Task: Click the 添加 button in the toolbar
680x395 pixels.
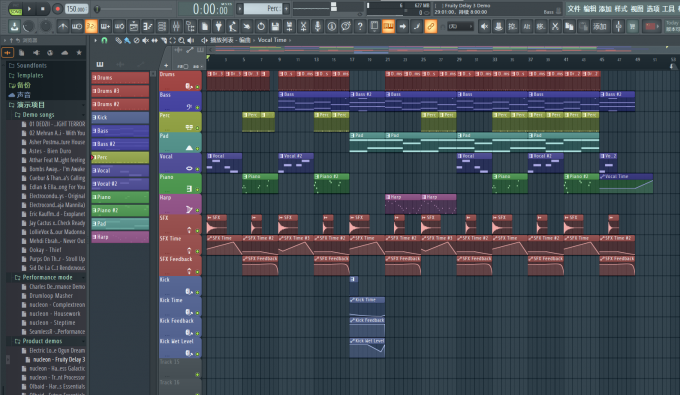Action: click(x=600, y=26)
